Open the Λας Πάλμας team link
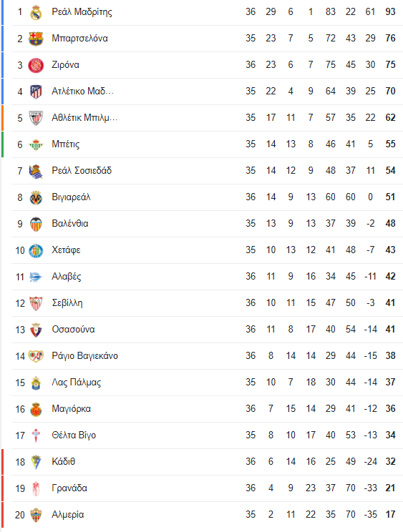 point(77,382)
